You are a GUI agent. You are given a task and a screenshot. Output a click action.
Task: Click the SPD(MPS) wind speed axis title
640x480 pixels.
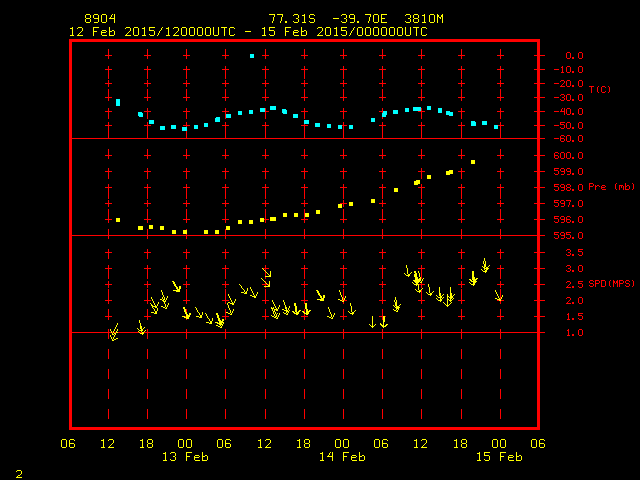tap(611, 283)
